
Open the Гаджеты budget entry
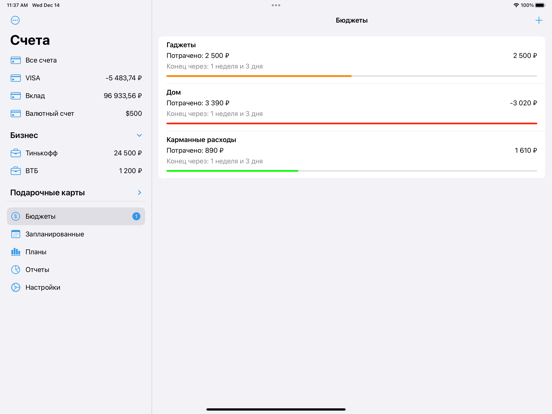(352, 60)
